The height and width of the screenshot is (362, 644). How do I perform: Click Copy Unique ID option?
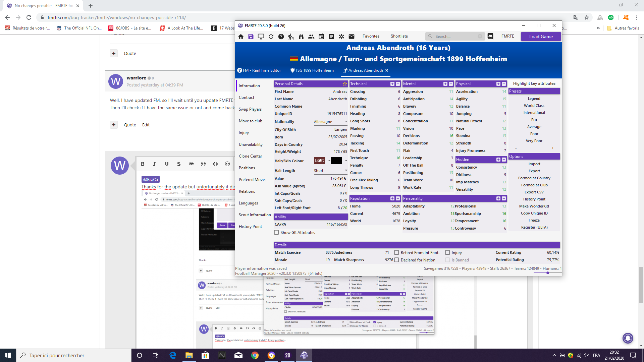pyautogui.click(x=534, y=213)
